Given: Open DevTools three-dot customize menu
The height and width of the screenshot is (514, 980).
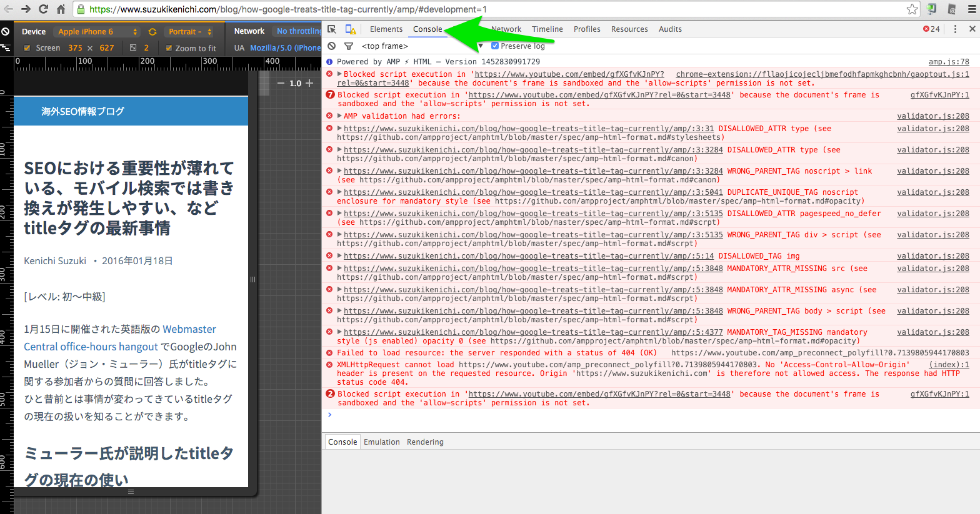Looking at the screenshot, I should point(955,29).
